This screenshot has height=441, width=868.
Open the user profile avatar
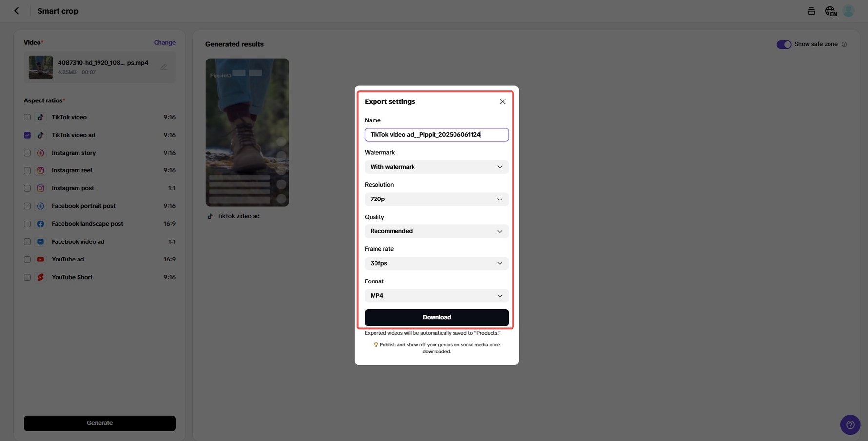pos(848,11)
